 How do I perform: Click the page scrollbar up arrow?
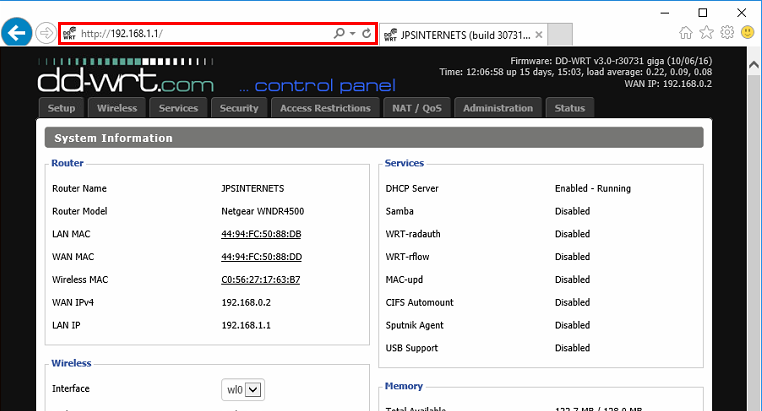(754, 65)
